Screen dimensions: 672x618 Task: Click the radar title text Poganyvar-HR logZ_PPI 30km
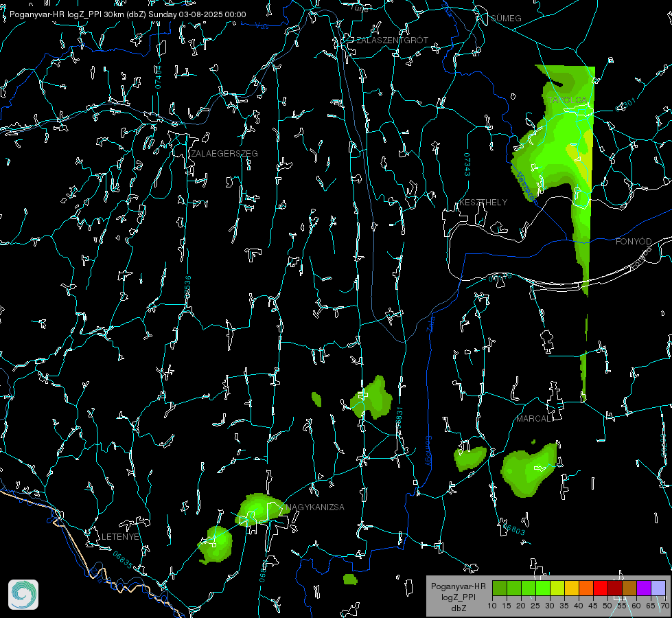67,14
